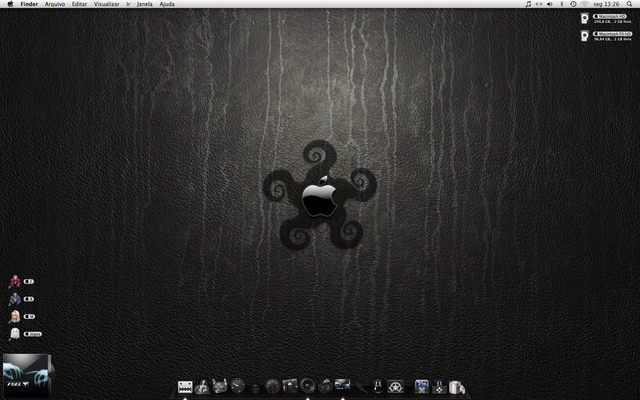Viewport: 640px width, 400px height.
Task: Open the gray cat-head dock icon
Action: 220,386
